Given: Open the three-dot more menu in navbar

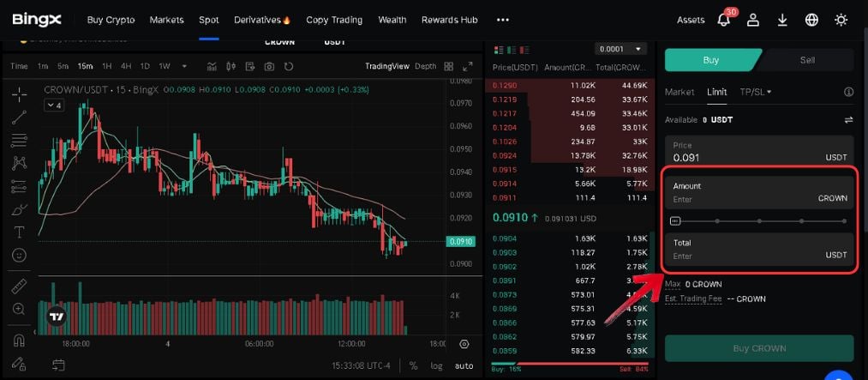Looking at the screenshot, I should (503, 20).
